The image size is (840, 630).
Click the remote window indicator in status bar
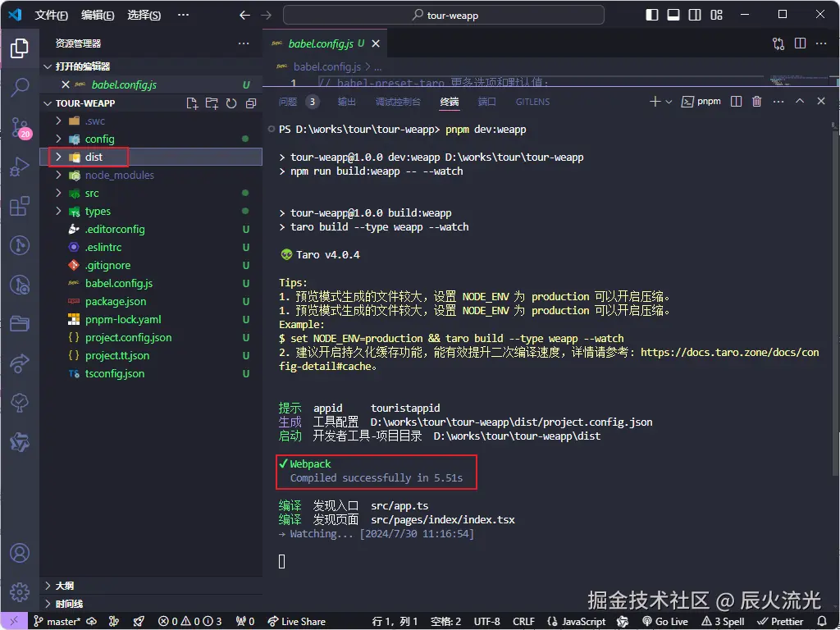point(15,622)
